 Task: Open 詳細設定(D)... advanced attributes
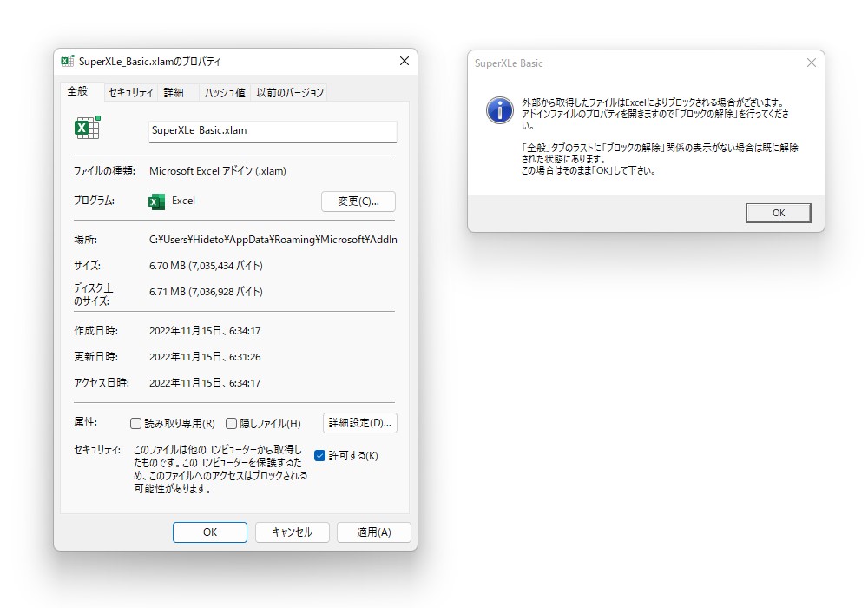[x=359, y=423]
